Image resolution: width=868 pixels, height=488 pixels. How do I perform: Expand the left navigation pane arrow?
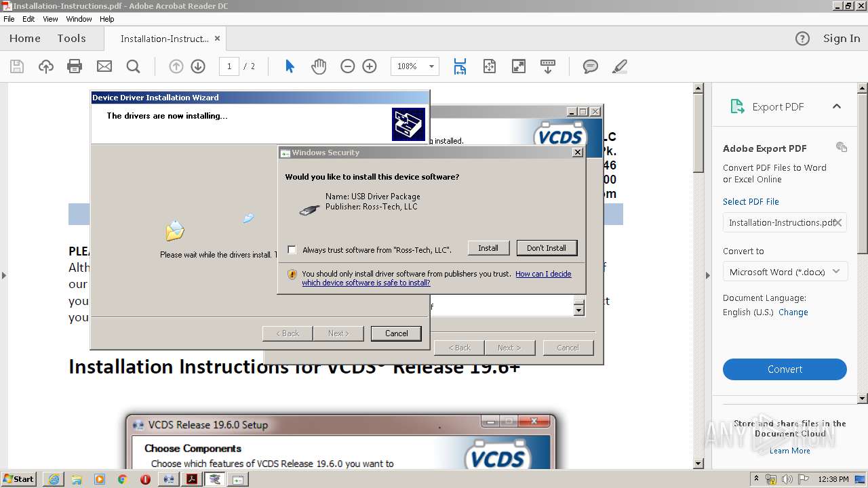click(x=4, y=275)
